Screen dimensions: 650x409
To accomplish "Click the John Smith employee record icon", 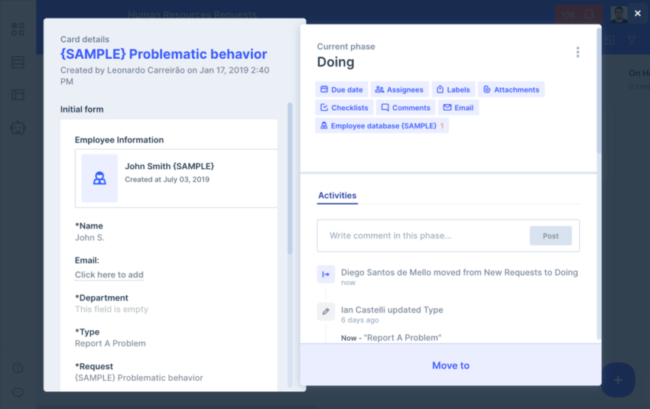I will tap(99, 179).
